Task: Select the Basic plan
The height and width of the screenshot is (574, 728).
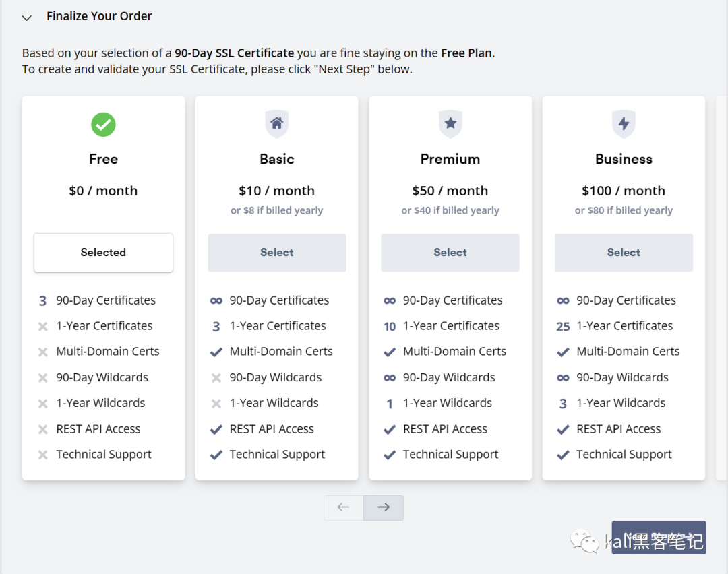Action: click(276, 253)
